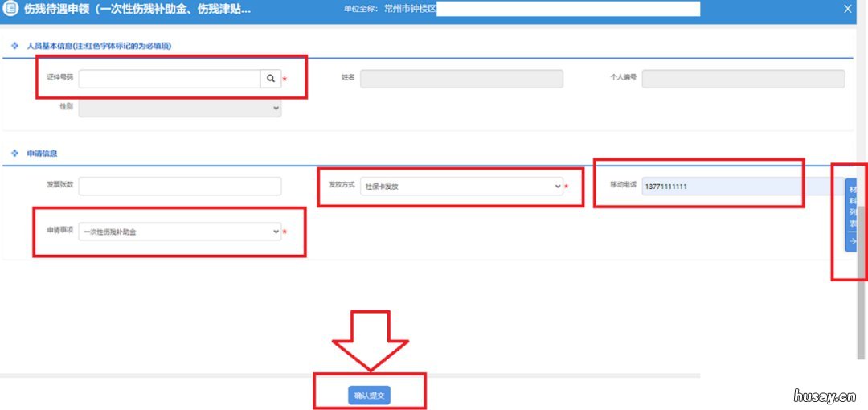Click the magnifier search icon beside 证件号码
Image resolution: width=868 pixels, height=410 pixels.
(271, 79)
